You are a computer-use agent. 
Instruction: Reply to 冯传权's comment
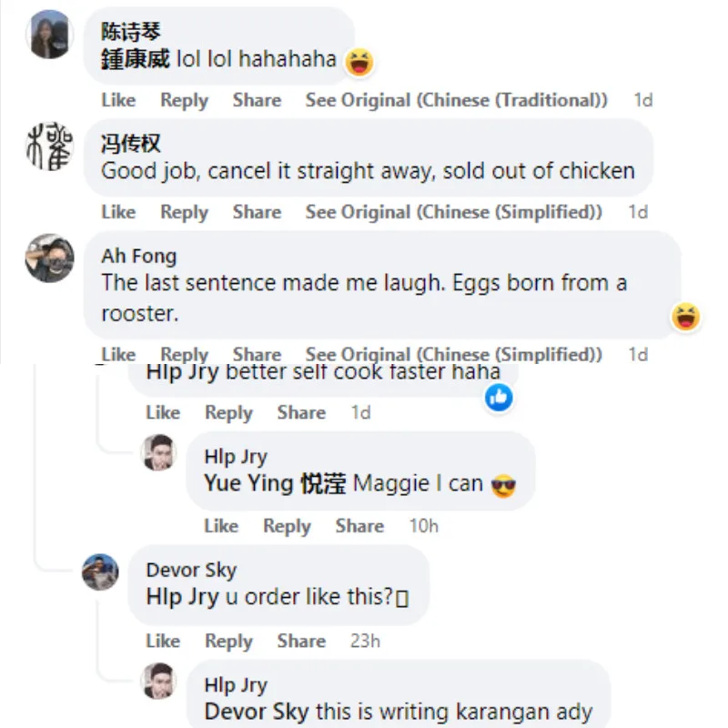click(x=184, y=212)
